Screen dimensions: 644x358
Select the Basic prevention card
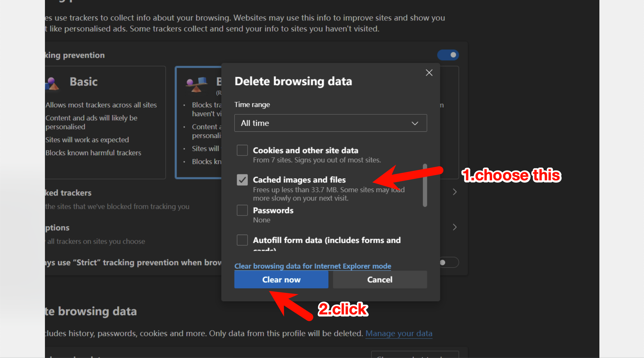pos(105,122)
